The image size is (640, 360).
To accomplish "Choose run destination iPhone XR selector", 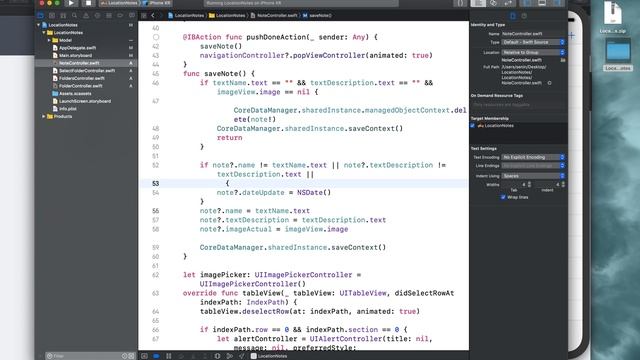I will point(157,3).
